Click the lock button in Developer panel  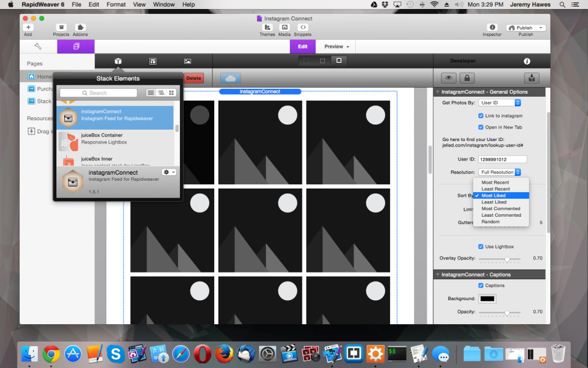[467, 78]
